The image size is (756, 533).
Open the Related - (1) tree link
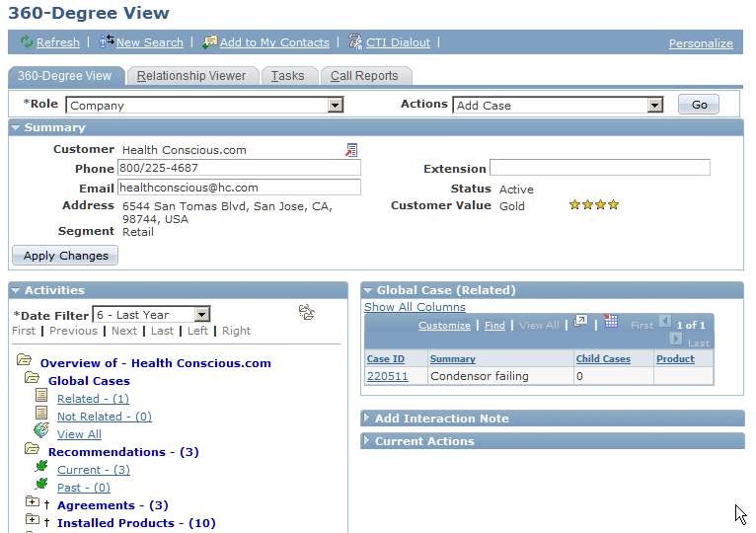click(x=93, y=399)
